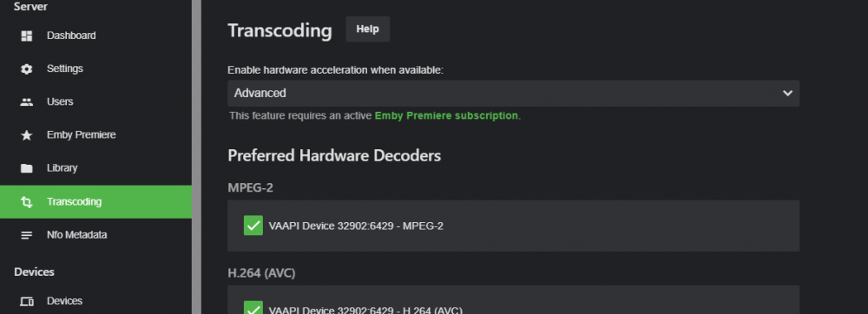Screen dimensions: 868x314
Task: Click the Emby Premiere star icon
Action: click(x=27, y=135)
